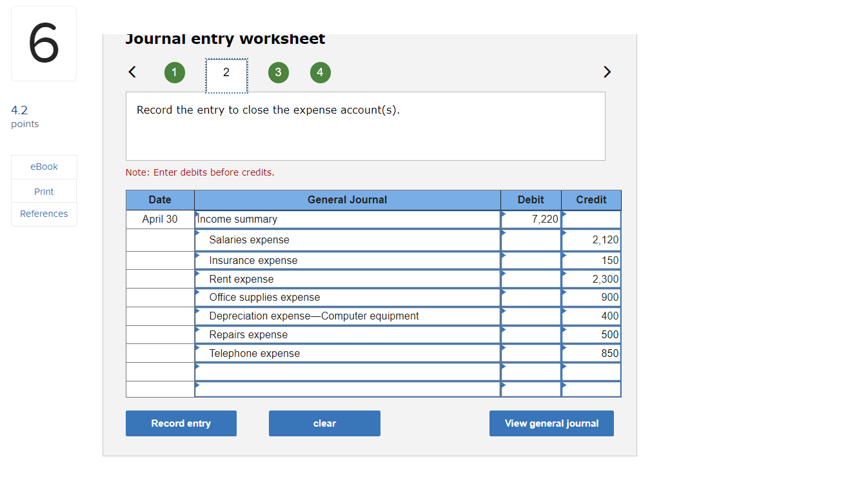The height and width of the screenshot is (477, 868).
Task: Click the right navigation chevron
Action: pyautogui.click(x=607, y=72)
